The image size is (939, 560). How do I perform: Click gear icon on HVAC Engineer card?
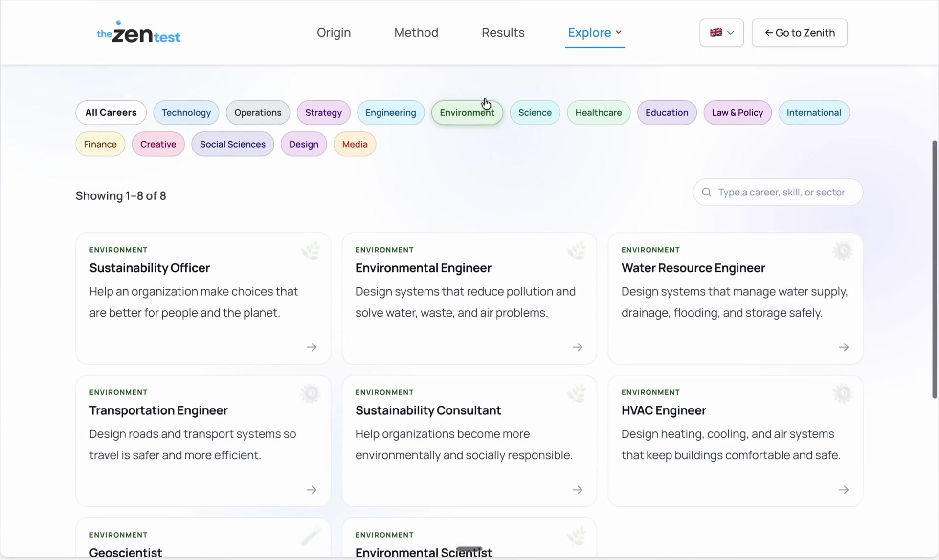[x=843, y=393]
